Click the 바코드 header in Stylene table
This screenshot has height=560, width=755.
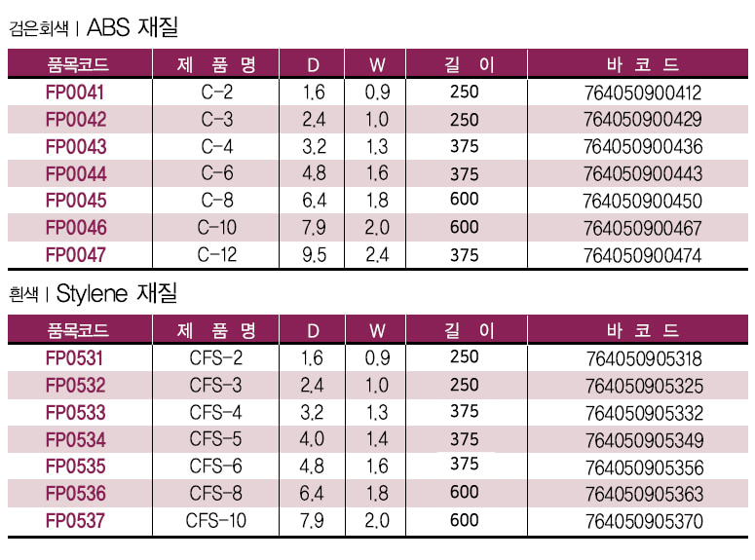click(x=643, y=330)
